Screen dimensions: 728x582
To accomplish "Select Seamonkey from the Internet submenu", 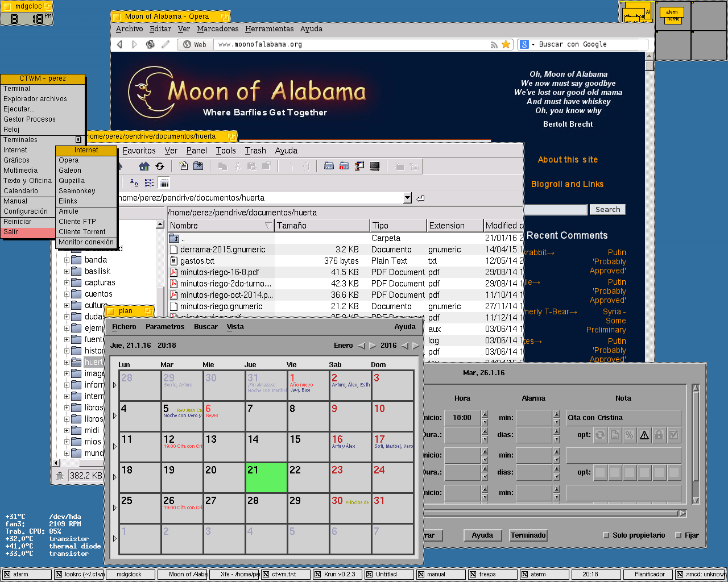I will (x=86, y=191).
